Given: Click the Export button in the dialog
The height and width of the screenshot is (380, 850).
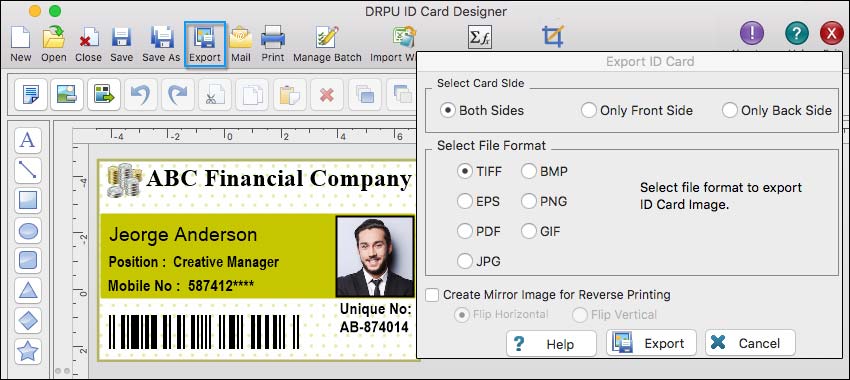Looking at the screenshot, I should click(651, 344).
